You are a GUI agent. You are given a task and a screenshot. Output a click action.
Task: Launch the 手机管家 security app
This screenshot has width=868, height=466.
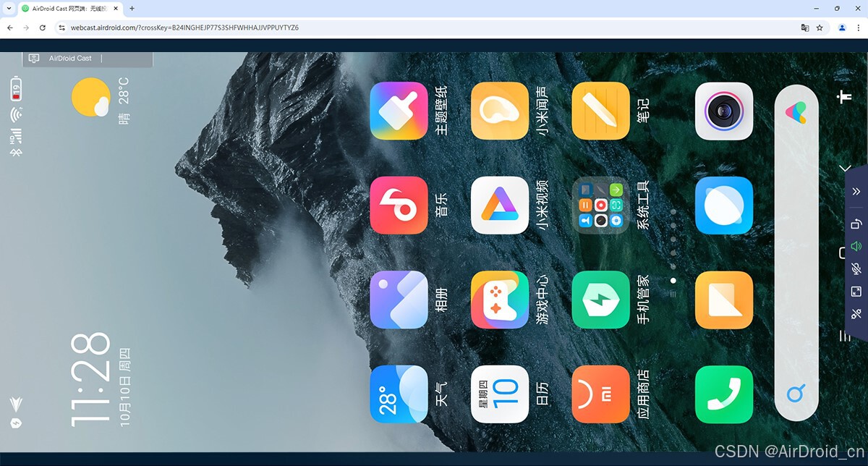pos(601,300)
